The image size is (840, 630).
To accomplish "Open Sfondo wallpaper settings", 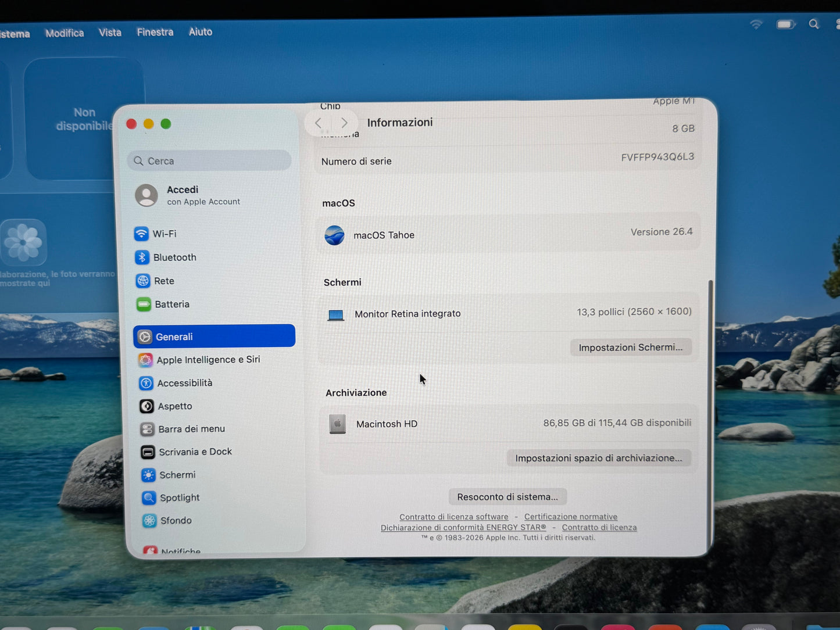I will point(167,520).
